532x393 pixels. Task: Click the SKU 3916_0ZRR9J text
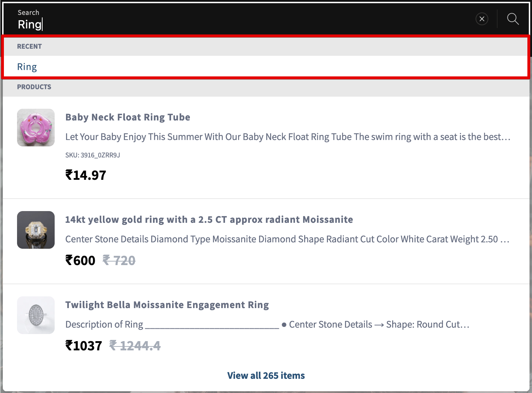(93, 155)
